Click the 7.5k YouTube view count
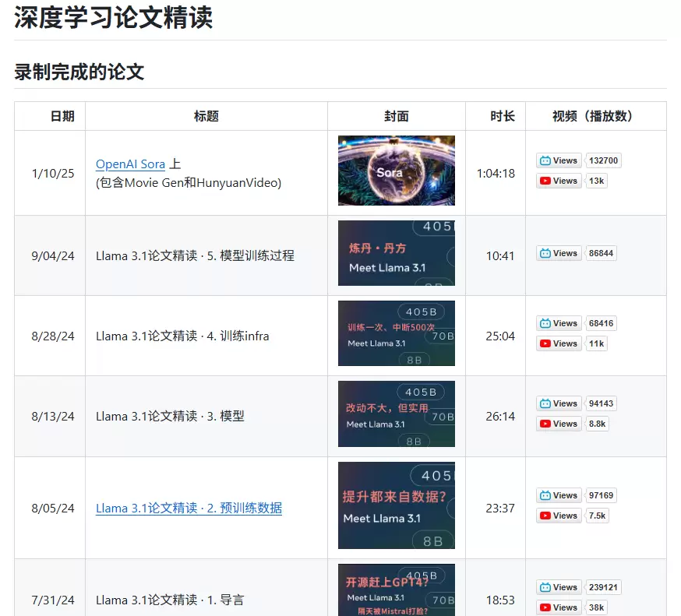Image resolution: width=681 pixels, height=616 pixels. coord(597,516)
